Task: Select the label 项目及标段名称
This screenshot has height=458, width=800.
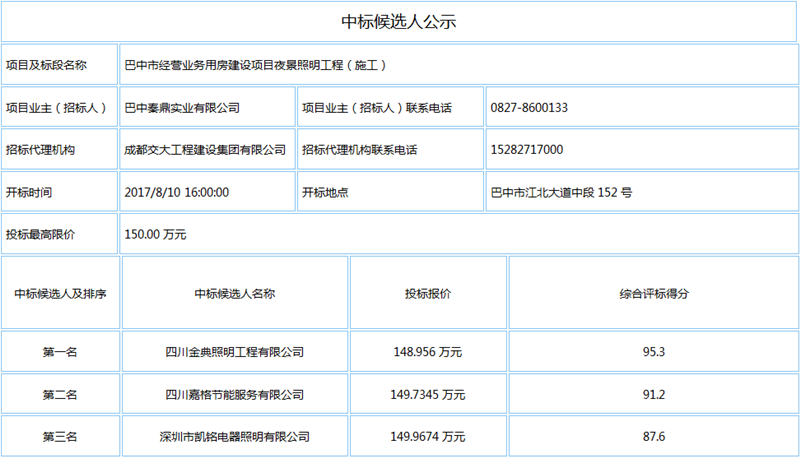Action: pos(46,65)
